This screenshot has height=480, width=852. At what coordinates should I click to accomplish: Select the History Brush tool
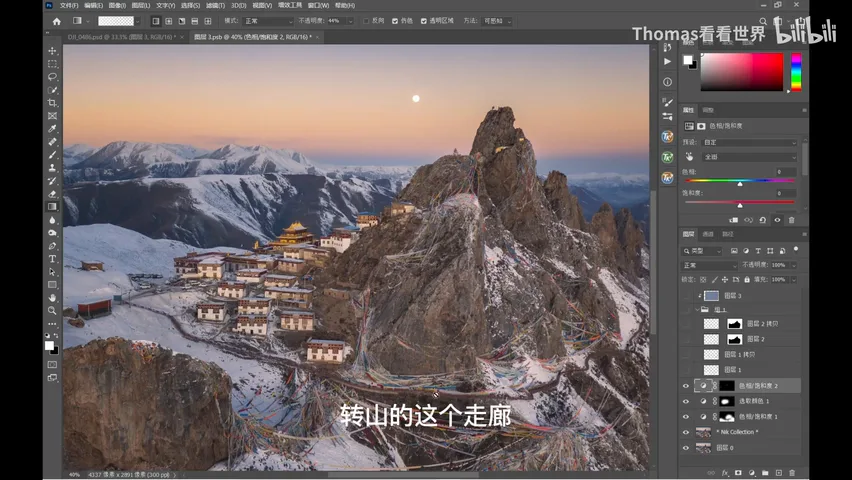pyautogui.click(x=52, y=181)
